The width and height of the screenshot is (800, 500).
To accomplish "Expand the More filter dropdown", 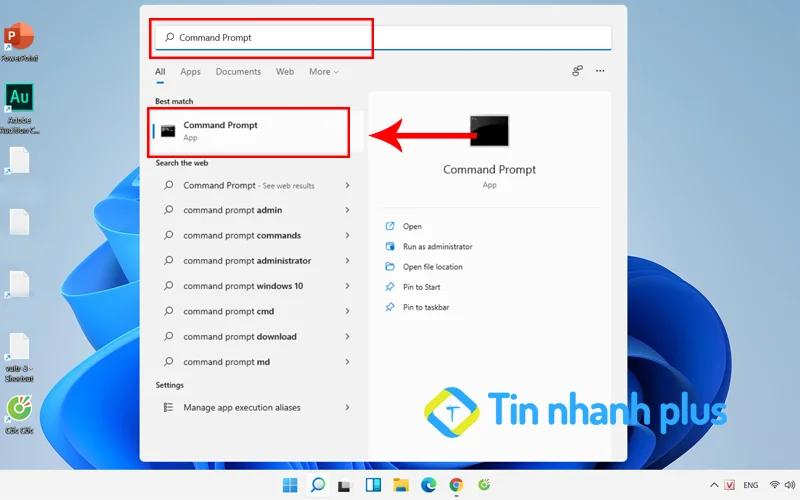I will 323,72.
